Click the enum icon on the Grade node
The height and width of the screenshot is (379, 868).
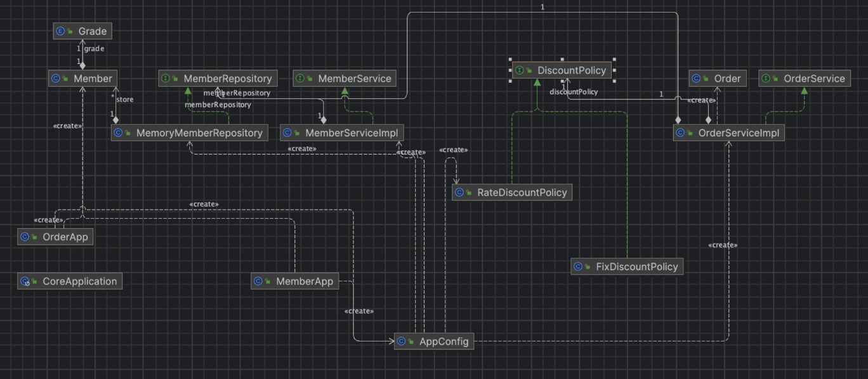60,31
